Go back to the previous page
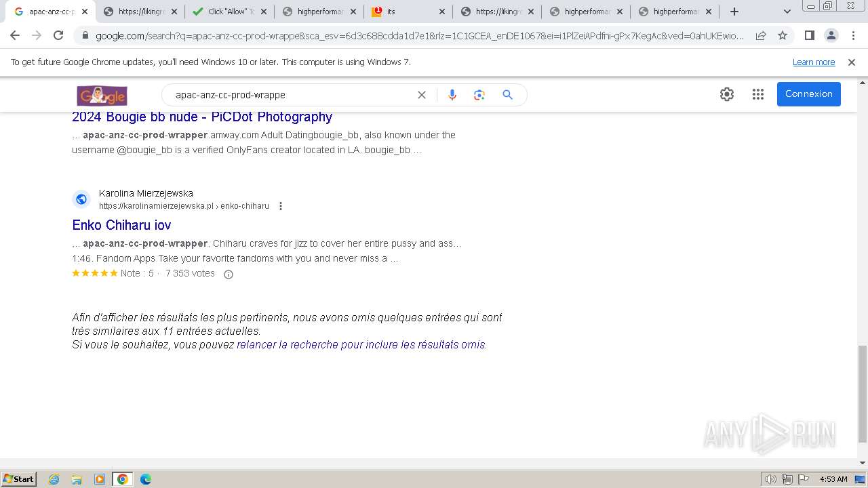This screenshot has width=868, height=488. (15, 35)
